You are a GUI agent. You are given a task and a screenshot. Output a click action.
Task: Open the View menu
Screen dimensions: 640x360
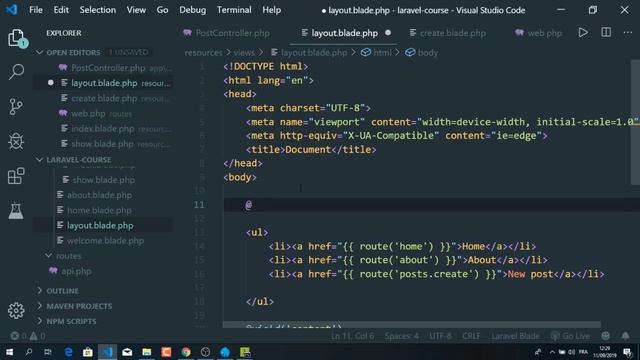136,10
